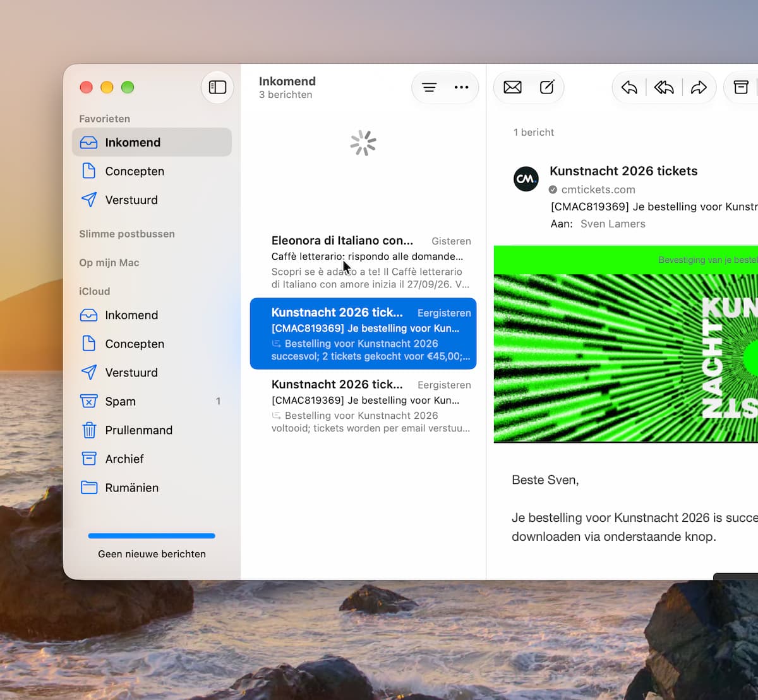The image size is (758, 700).
Task: Open Kunstnacht message ending 'per email verstuu...'
Action: 363,406
